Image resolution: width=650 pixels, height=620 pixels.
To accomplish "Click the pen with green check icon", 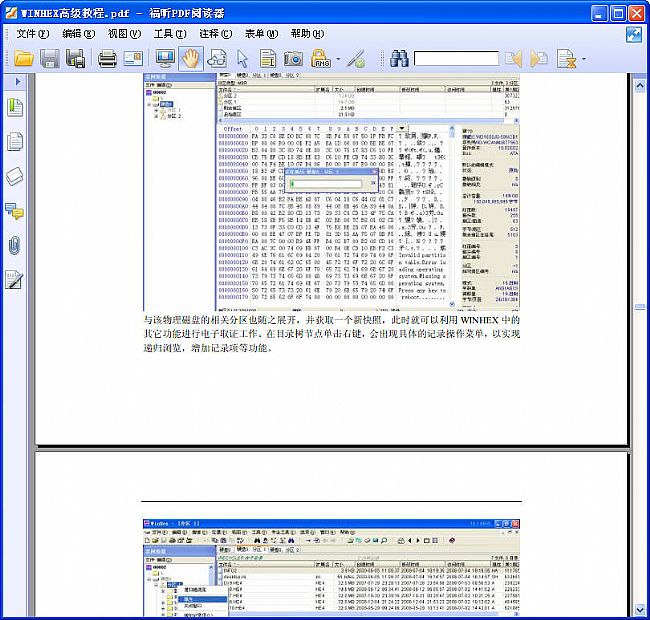I will 356,58.
